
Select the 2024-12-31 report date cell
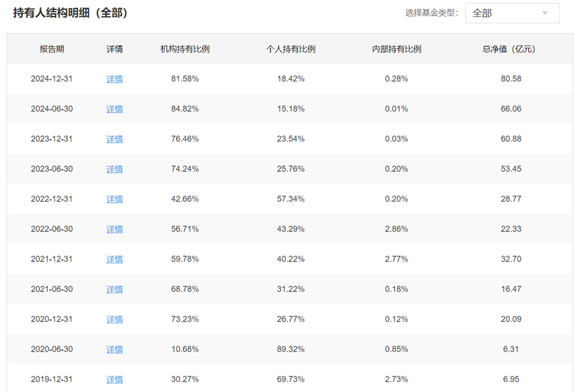coord(52,79)
